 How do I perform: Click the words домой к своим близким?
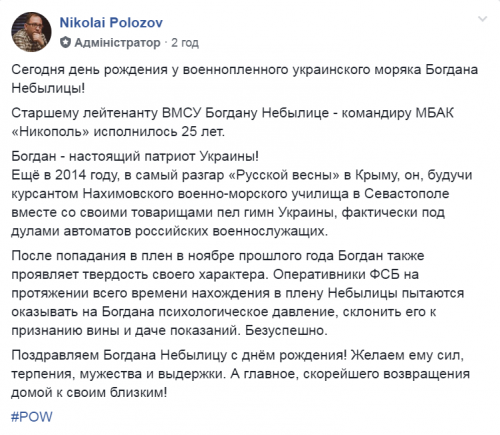[89, 392]
